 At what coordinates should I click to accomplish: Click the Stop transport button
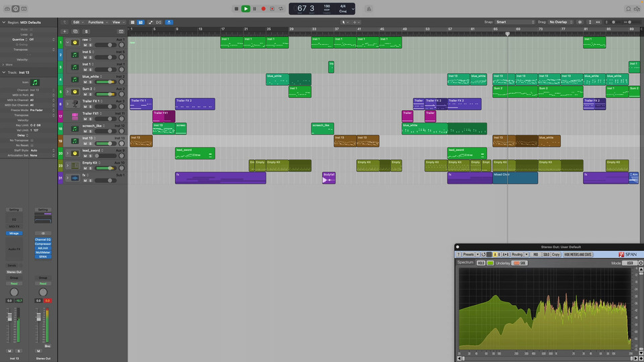click(x=236, y=9)
